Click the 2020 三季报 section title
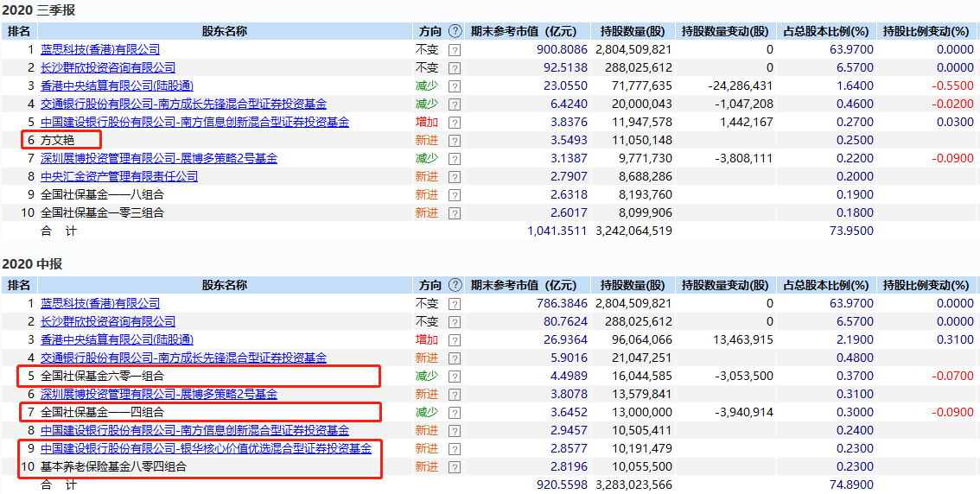The height and width of the screenshot is (494, 980). click(37, 10)
